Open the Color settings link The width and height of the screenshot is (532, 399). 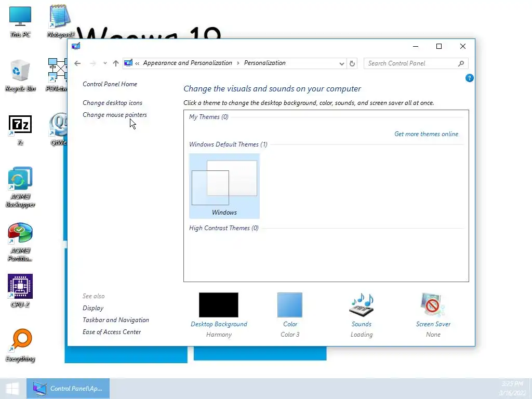(x=290, y=324)
